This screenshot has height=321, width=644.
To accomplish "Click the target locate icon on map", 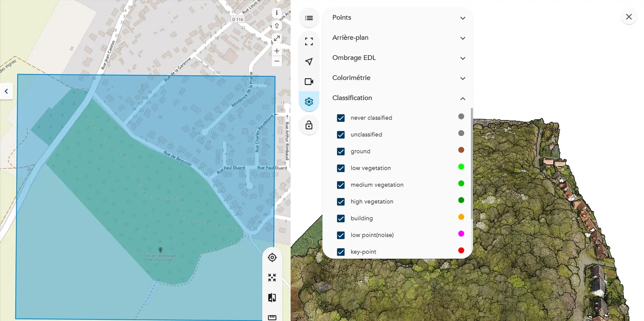I will [272, 258].
